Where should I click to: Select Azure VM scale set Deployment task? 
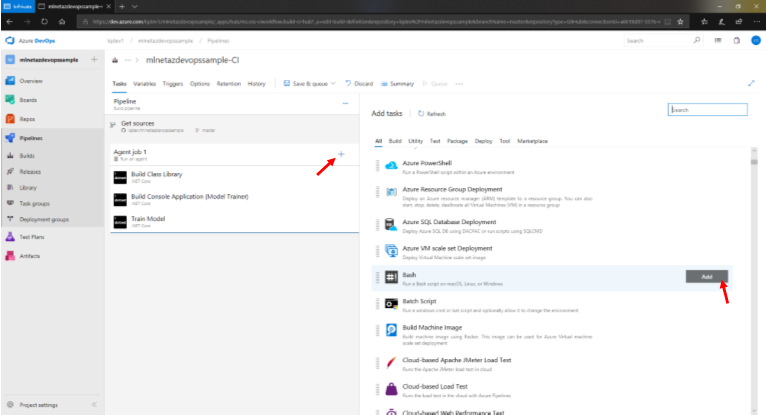click(552, 252)
